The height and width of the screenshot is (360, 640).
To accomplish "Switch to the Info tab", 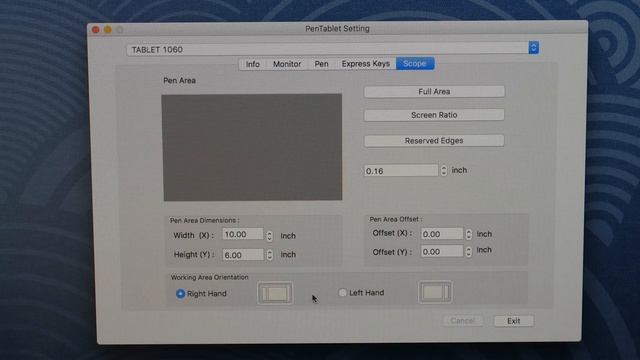I will click(x=253, y=64).
